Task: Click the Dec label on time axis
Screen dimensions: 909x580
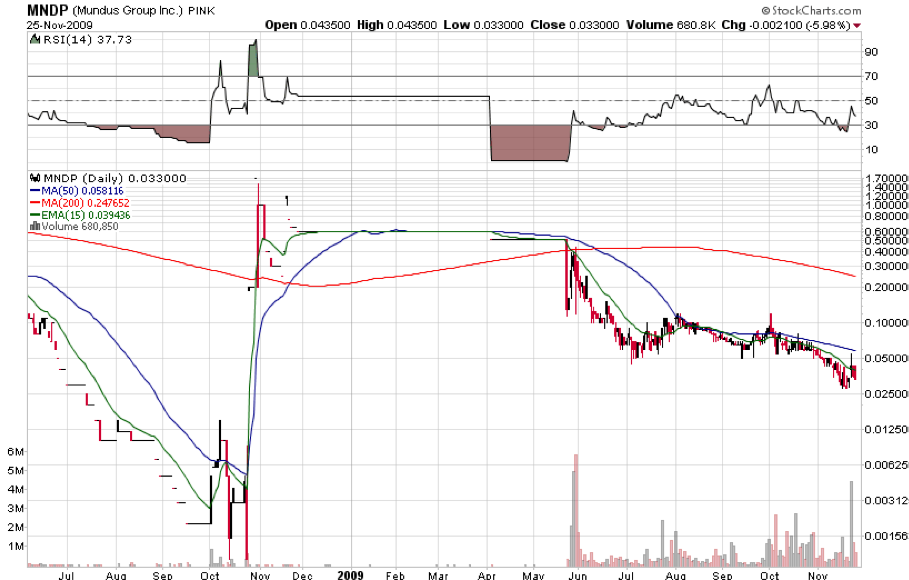Action: point(302,575)
